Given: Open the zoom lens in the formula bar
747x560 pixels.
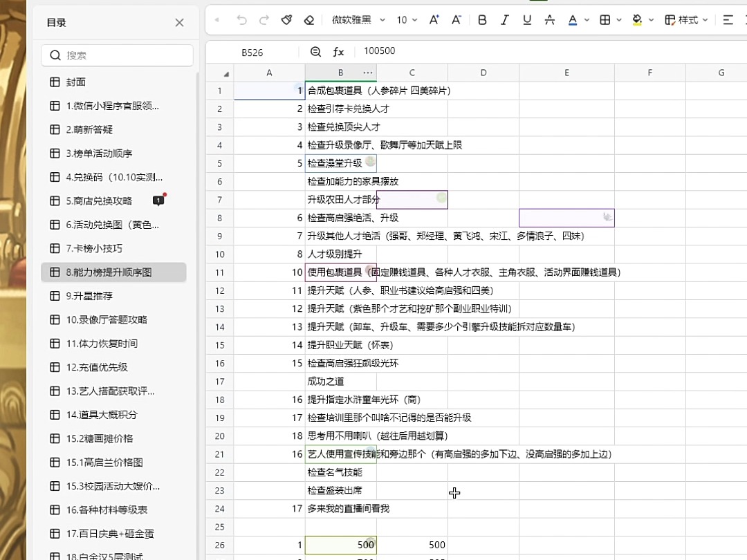Looking at the screenshot, I should (315, 50).
